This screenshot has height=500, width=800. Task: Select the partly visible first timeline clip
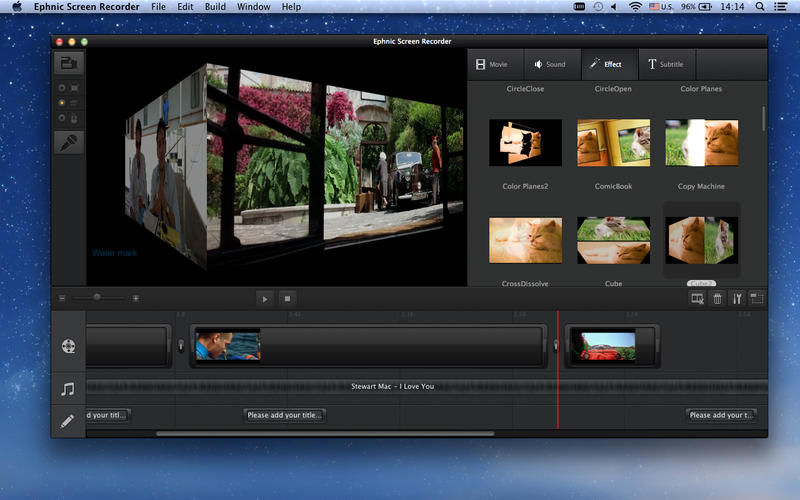[x=128, y=346]
